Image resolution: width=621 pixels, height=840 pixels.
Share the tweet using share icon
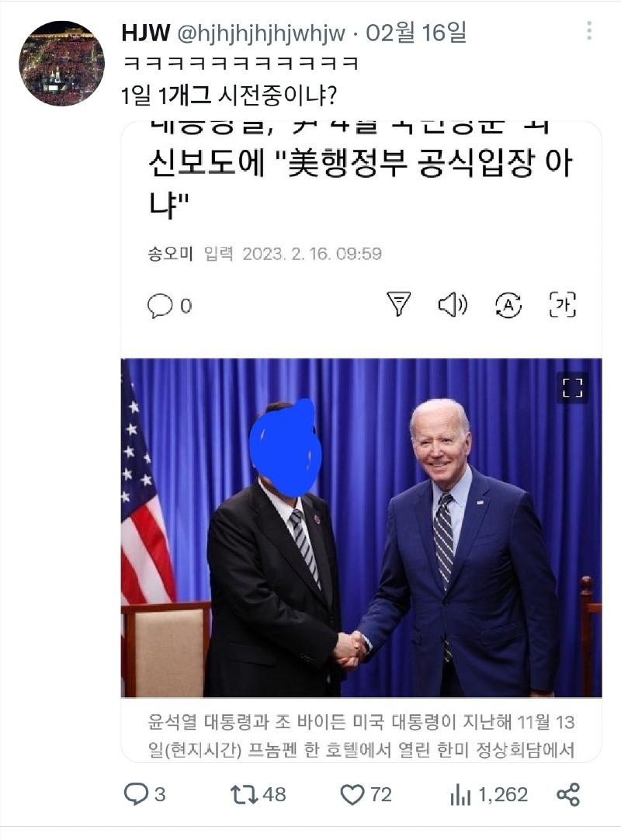pyautogui.click(x=568, y=794)
